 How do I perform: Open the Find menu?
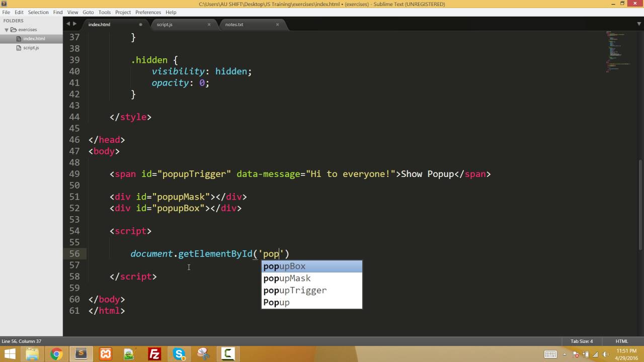pos(58,12)
